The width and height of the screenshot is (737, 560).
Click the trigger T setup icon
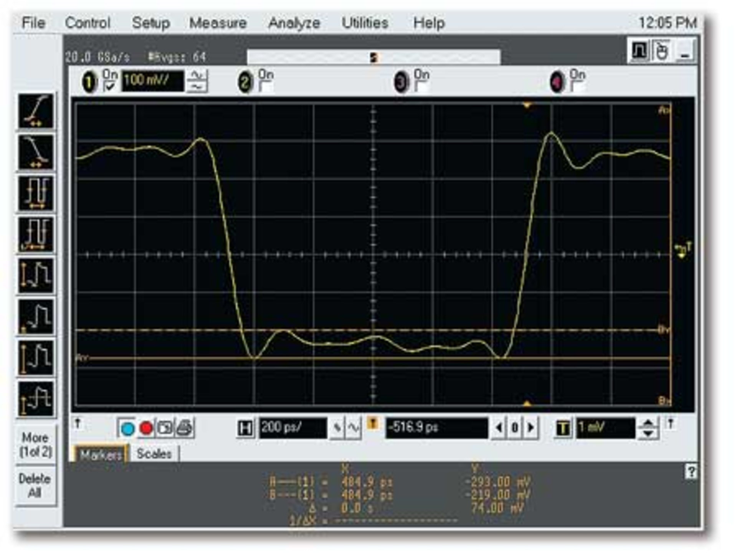(x=563, y=428)
